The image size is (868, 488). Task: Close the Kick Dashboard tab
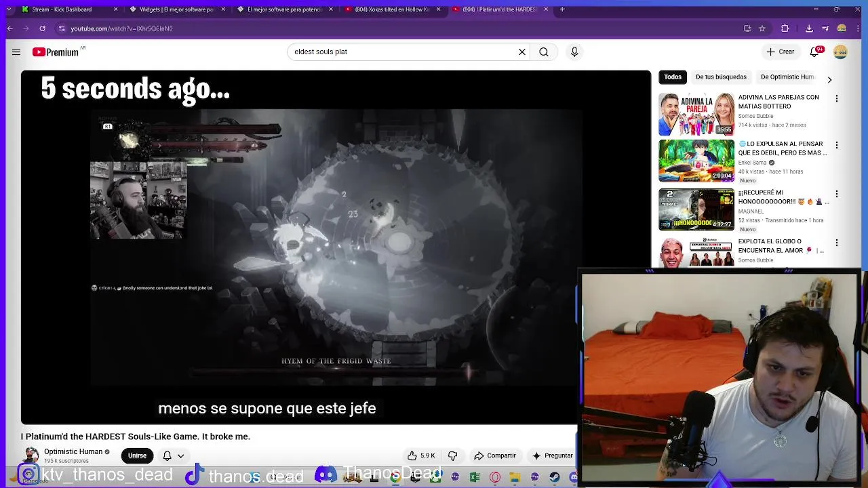tap(115, 9)
